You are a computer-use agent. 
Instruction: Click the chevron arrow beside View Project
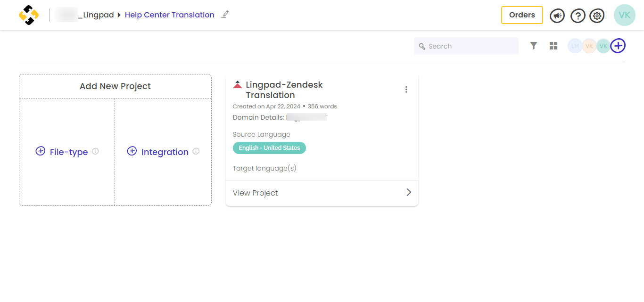coord(409,192)
